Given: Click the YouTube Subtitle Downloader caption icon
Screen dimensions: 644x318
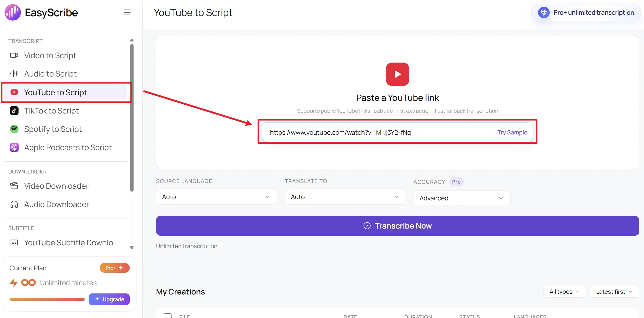Looking at the screenshot, I should (x=14, y=243).
